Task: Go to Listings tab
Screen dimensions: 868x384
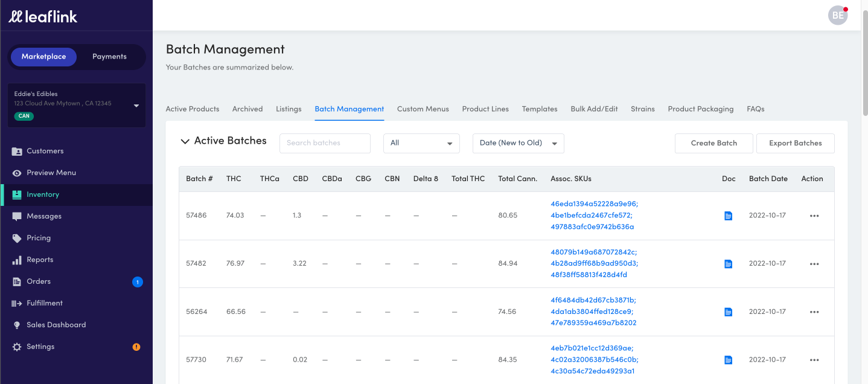Action: [x=289, y=109]
